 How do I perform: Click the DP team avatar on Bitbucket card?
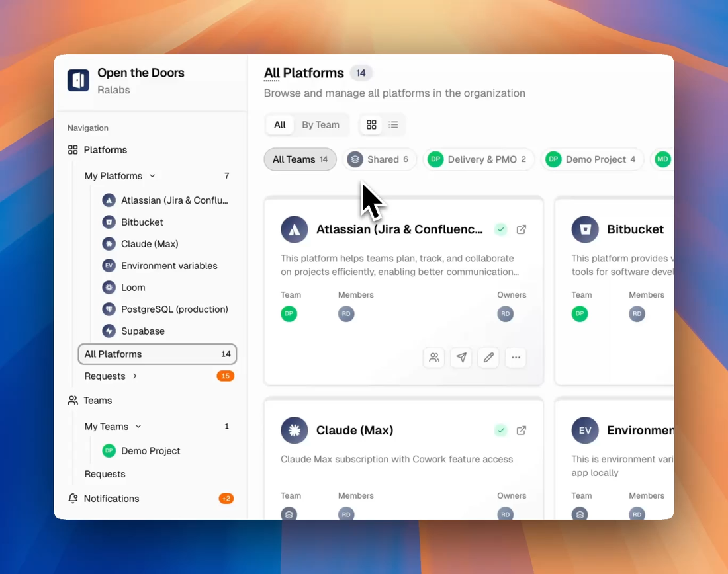(x=580, y=313)
